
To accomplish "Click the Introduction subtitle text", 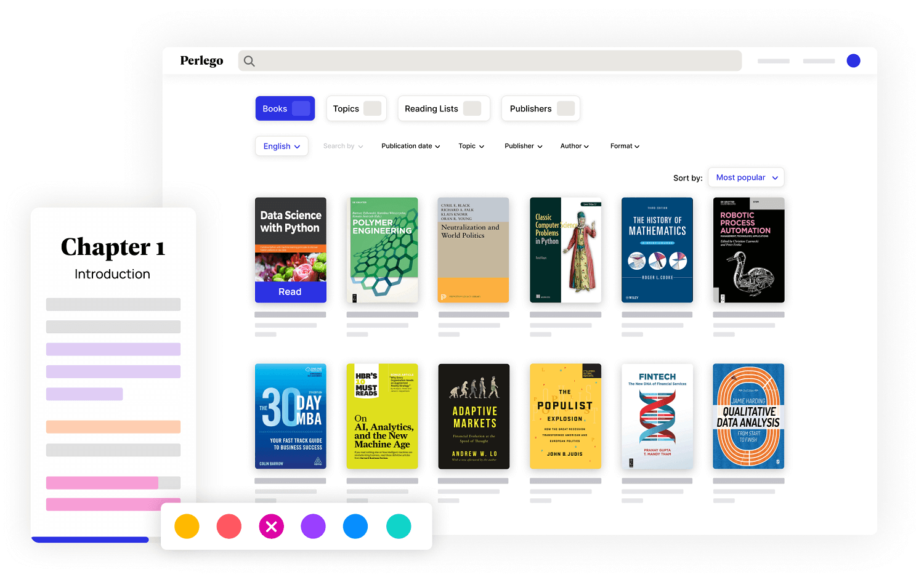I will tap(113, 274).
